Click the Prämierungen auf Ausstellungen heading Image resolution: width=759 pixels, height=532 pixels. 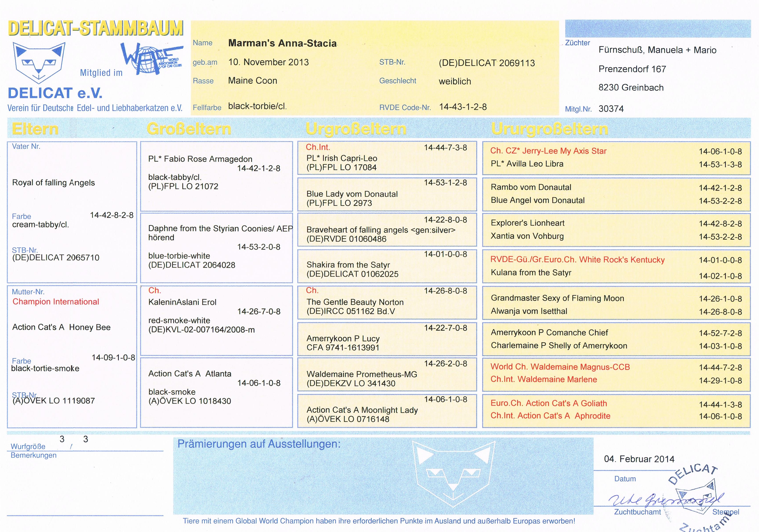[259, 444]
